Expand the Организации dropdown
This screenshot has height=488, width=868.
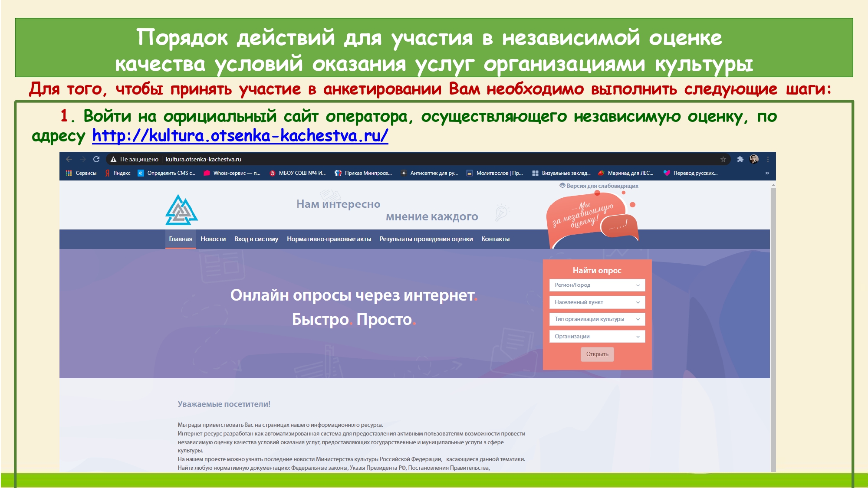click(x=597, y=336)
